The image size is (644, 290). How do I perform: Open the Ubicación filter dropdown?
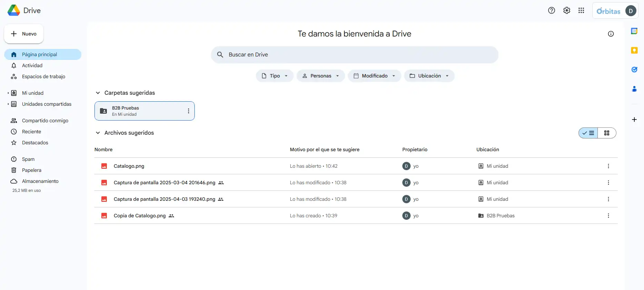(x=429, y=76)
